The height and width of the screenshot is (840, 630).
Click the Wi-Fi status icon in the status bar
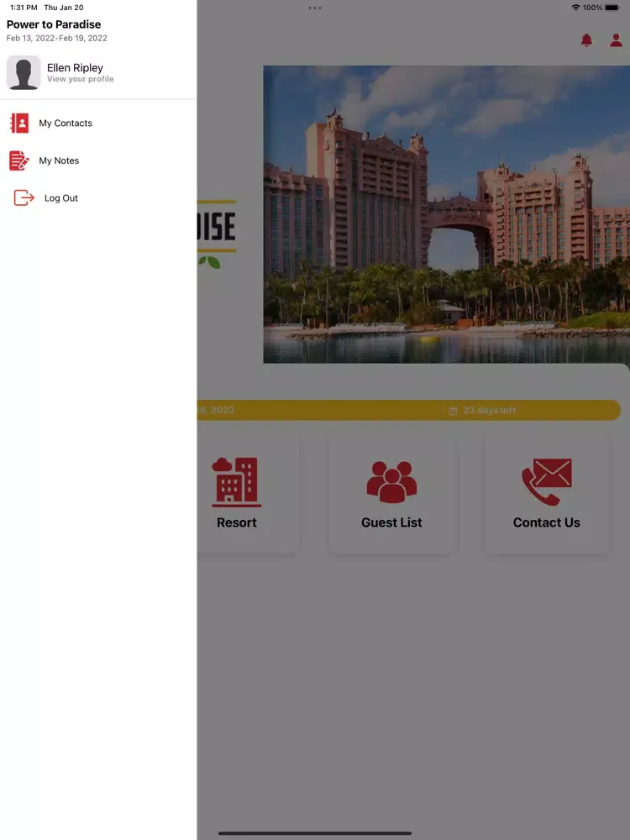pyautogui.click(x=575, y=8)
